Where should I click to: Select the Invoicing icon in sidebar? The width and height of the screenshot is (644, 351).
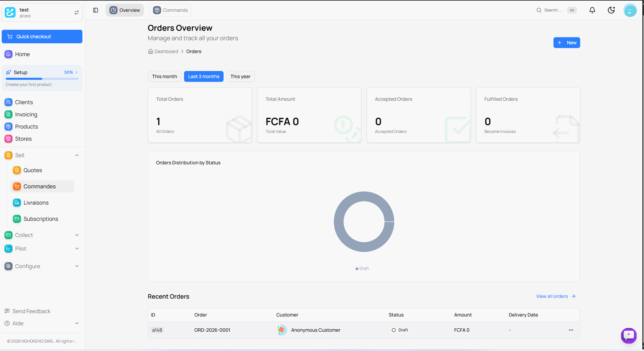(x=8, y=114)
